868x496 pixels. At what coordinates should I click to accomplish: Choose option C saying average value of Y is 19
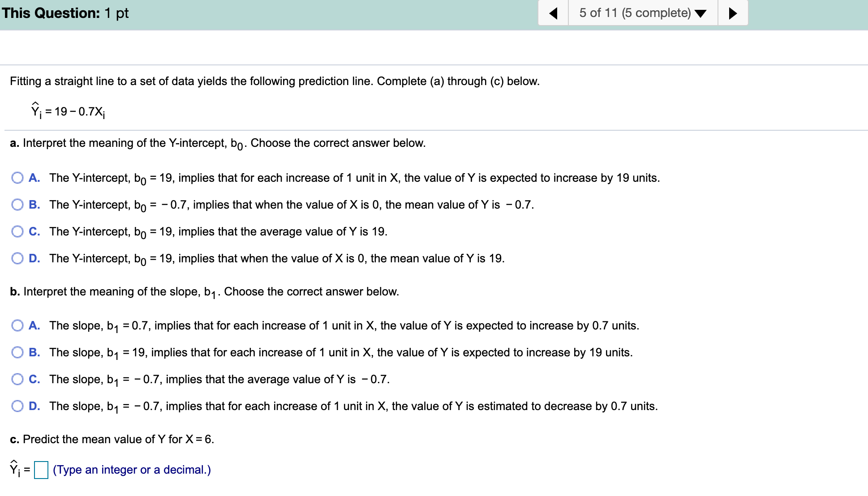point(17,231)
